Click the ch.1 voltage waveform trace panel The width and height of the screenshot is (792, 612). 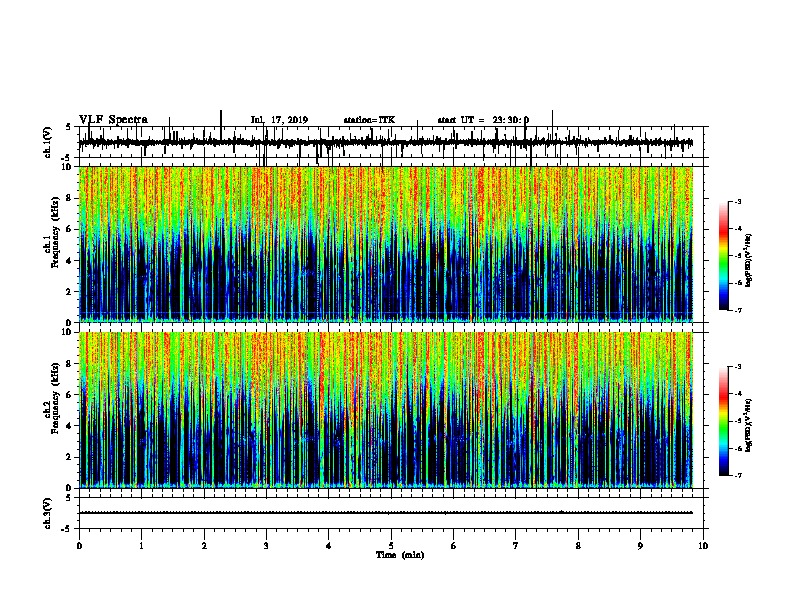tap(391, 142)
